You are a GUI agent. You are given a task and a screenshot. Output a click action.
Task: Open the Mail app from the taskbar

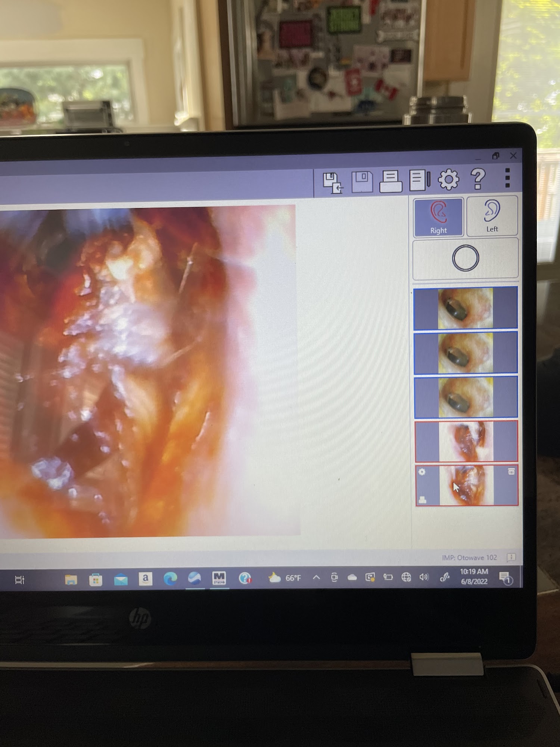121,580
